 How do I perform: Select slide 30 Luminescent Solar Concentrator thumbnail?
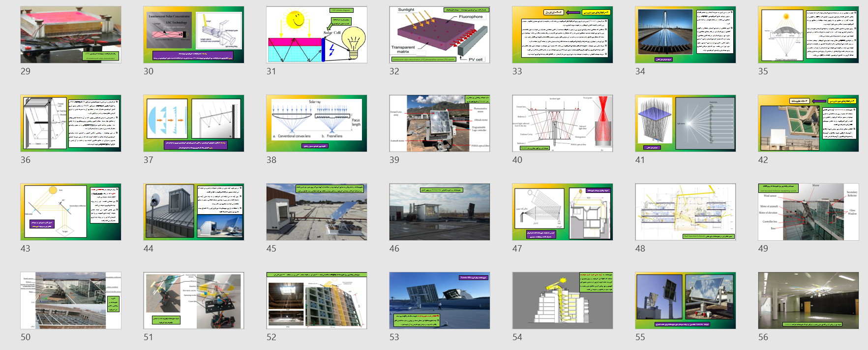pyautogui.click(x=194, y=34)
